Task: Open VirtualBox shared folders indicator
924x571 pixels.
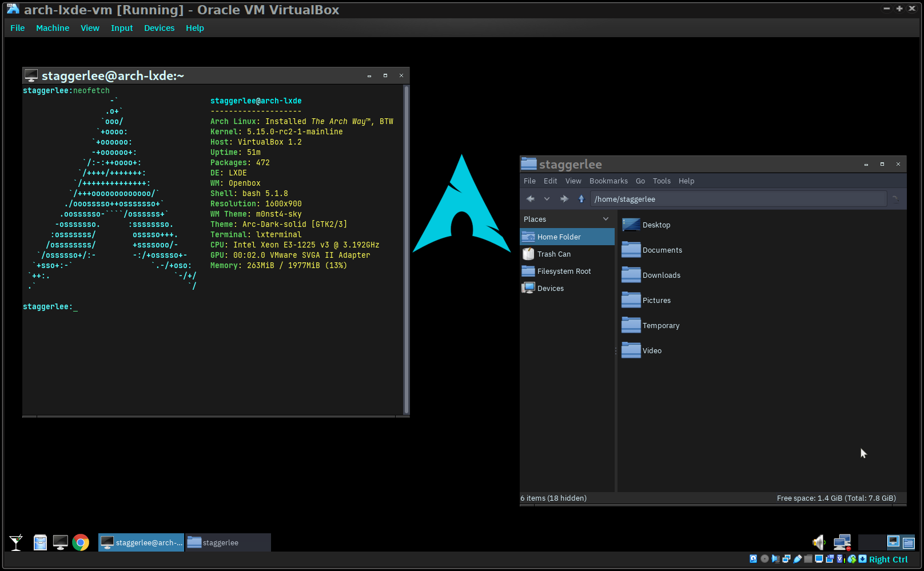Action: pos(808,559)
